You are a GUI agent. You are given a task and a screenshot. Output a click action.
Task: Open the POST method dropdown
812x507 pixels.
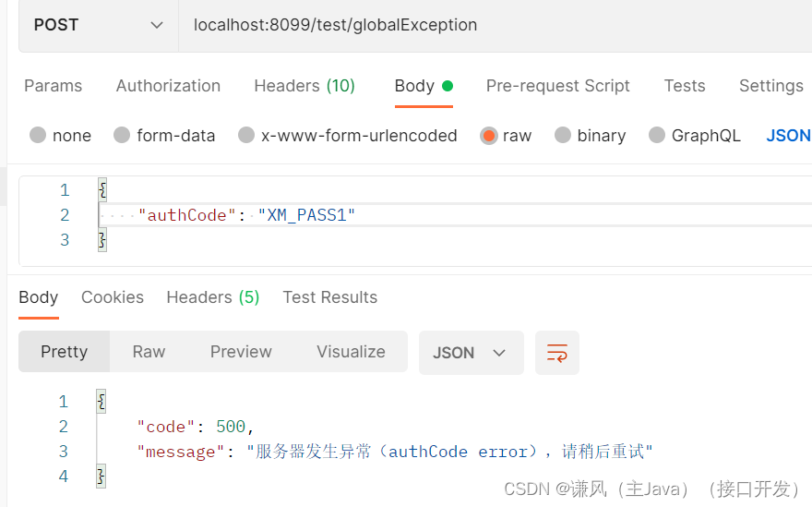(x=99, y=25)
